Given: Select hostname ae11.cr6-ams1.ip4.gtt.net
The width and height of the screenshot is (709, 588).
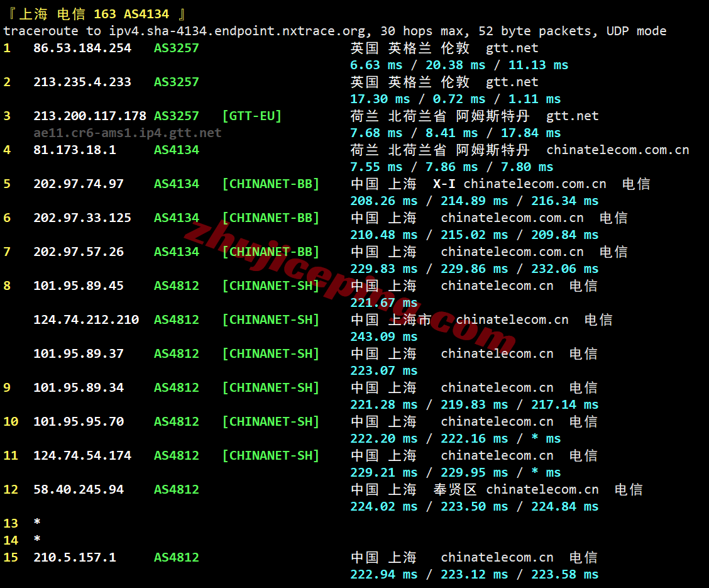Looking at the screenshot, I should point(126,133).
